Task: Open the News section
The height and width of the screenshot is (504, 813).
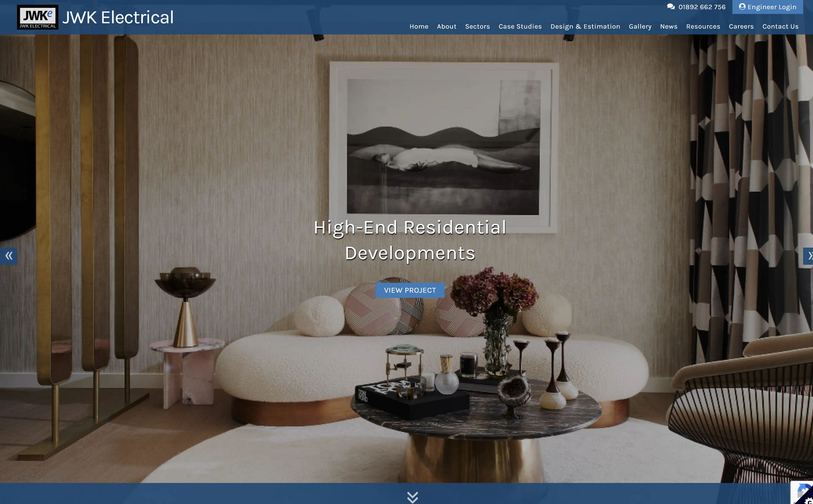Action: click(669, 27)
